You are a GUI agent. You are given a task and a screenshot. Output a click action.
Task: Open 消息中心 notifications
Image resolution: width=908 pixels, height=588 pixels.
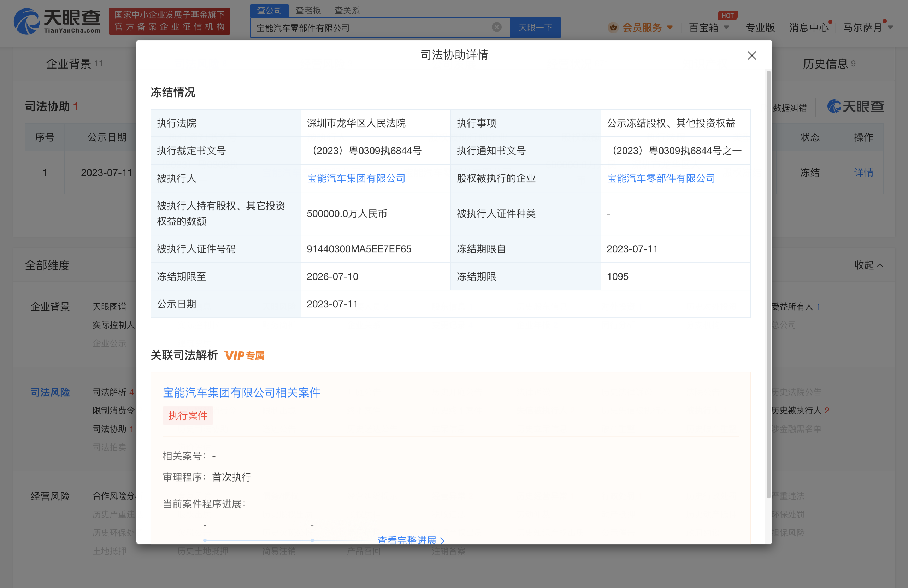pyautogui.click(x=808, y=27)
